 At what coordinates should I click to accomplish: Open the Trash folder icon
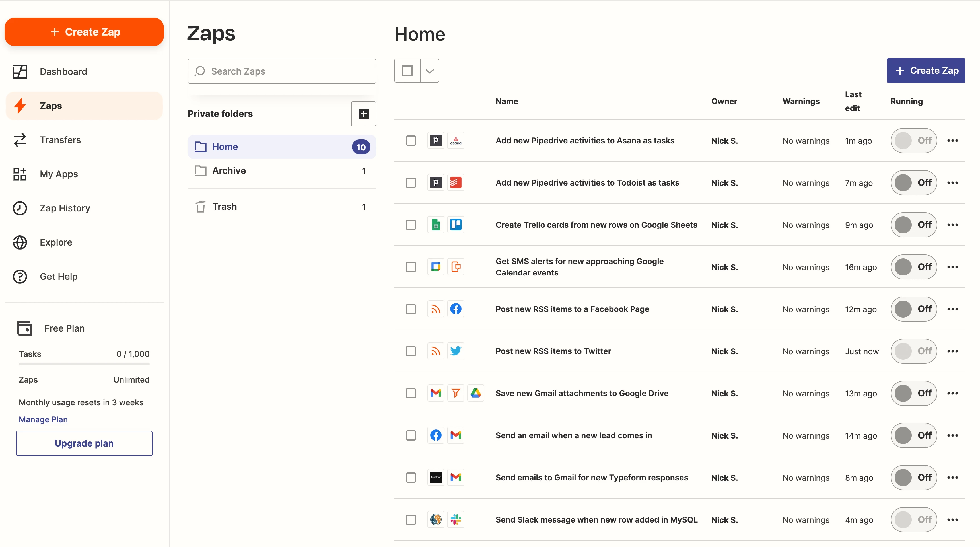pos(201,207)
